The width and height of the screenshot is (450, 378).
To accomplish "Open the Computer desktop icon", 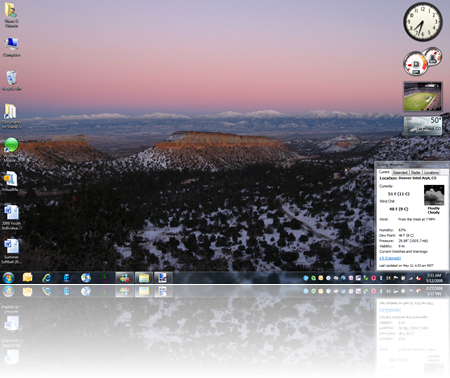I will (11, 47).
